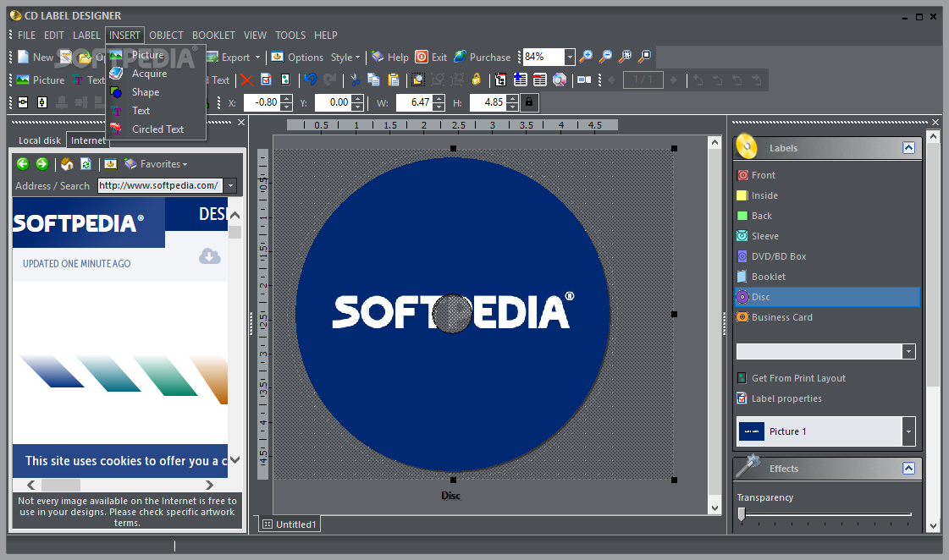Choose Acquire from Insert menu
This screenshot has width=949, height=560.
point(156,74)
